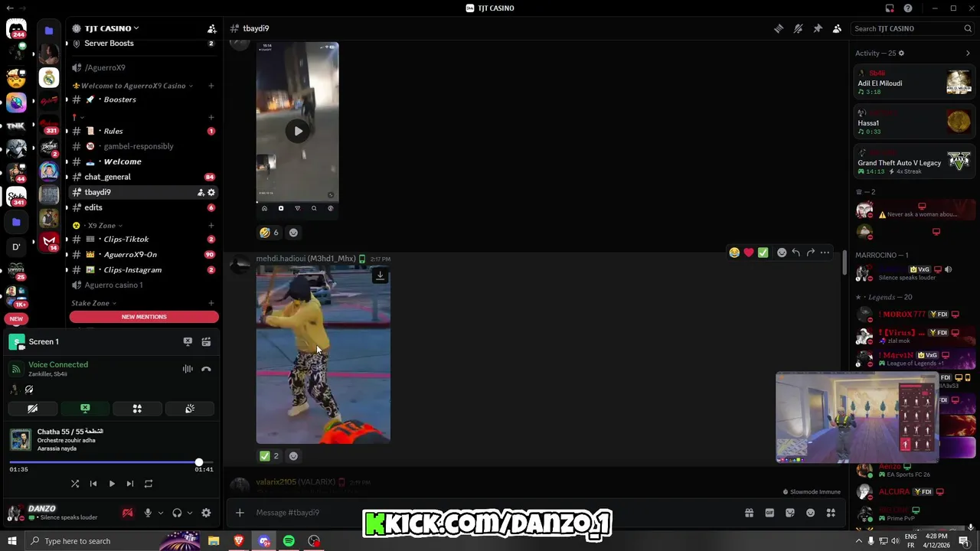
Task: Toggle the member list icon
Action: (x=837, y=28)
